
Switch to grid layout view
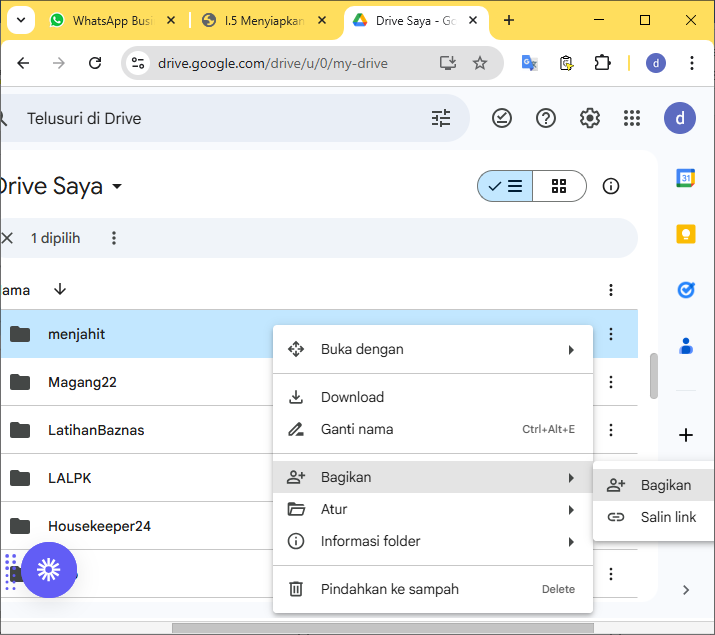559,186
